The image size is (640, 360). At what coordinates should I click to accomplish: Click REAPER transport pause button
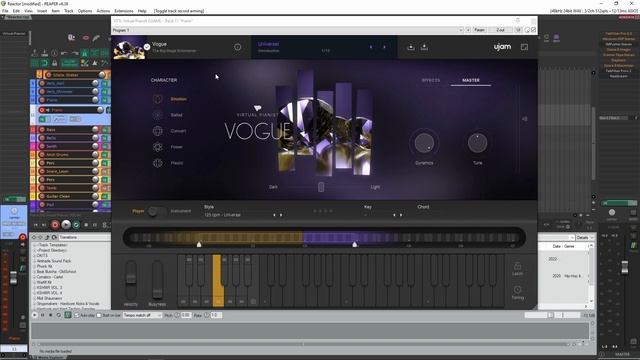(x=95, y=224)
